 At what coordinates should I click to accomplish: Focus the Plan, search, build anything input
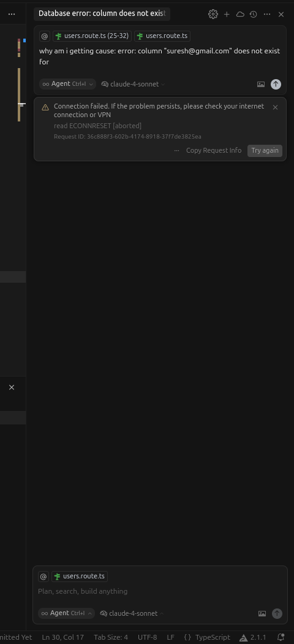pos(160,591)
